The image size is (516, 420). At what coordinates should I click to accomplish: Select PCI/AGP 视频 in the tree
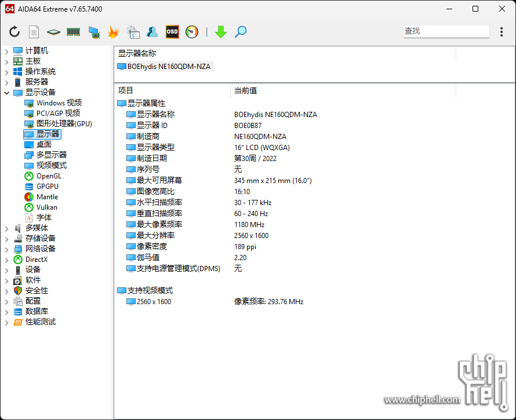[53, 114]
